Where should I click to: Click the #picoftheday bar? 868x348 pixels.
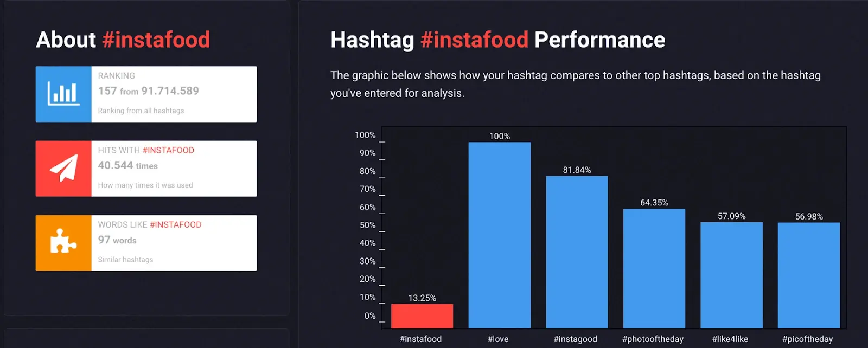click(x=808, y=274)
